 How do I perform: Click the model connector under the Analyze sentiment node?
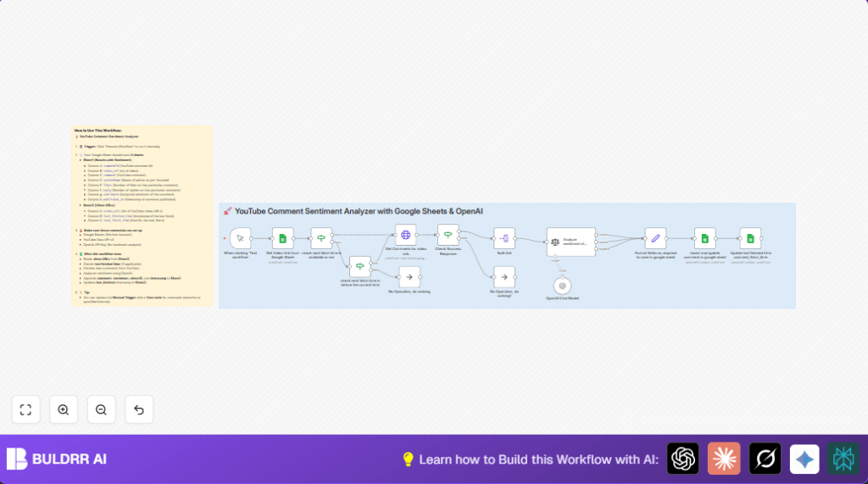click(555, 257)
